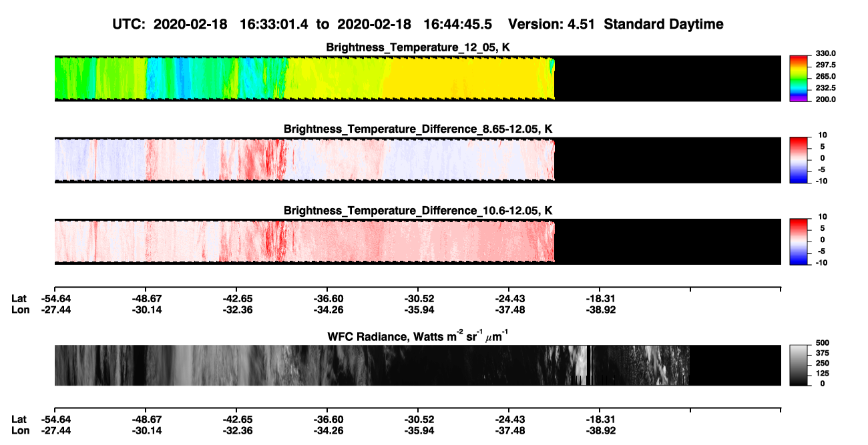Click the 125 label on WFC colorbar

[x=823, y=373]
